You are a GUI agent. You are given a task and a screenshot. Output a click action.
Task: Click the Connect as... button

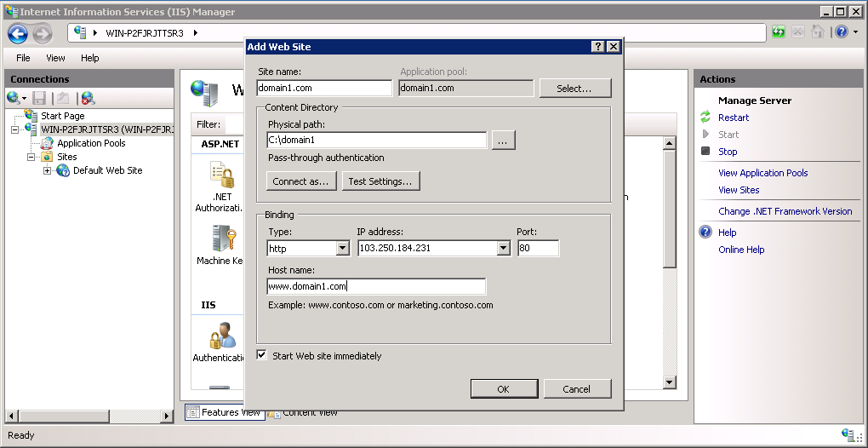pos(300,181)
